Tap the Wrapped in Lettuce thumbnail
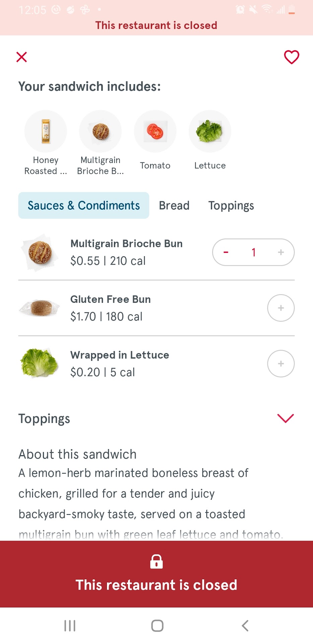Screen dimensions: 313x644 (x=40, y=364)
